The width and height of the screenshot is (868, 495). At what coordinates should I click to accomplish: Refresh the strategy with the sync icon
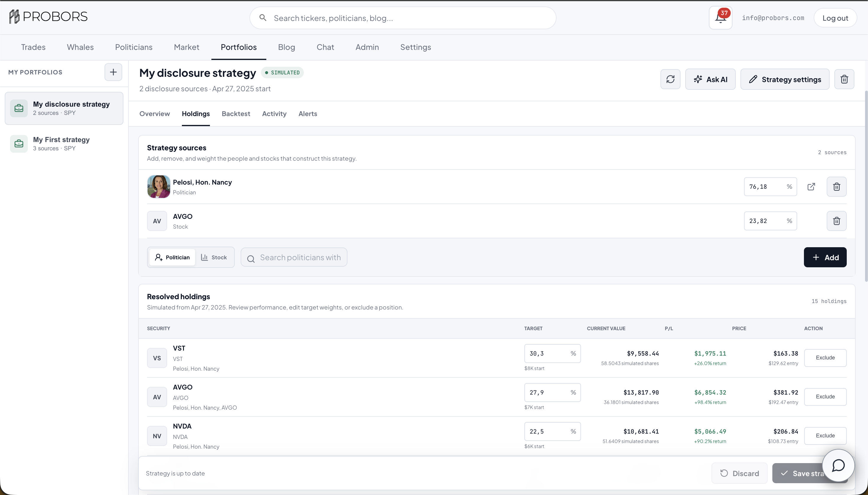(670, 79)
